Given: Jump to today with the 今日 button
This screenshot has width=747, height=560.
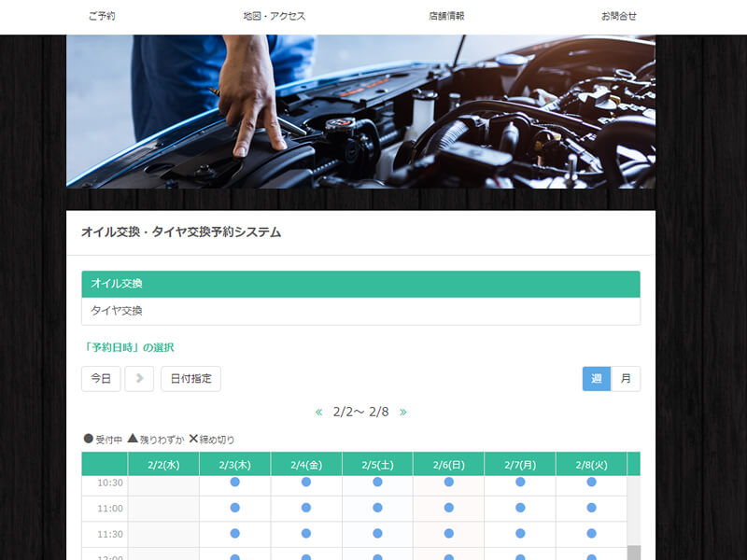Looking at the screenshot, I should (x=101, y=379).
